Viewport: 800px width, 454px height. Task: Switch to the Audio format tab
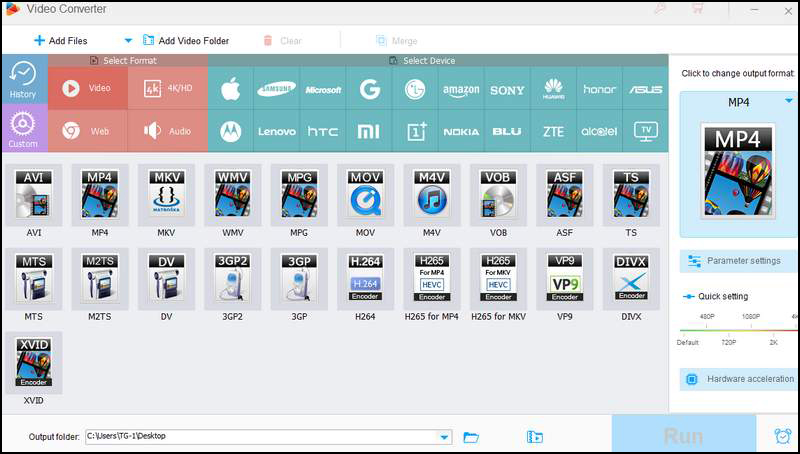coord(168,131)
